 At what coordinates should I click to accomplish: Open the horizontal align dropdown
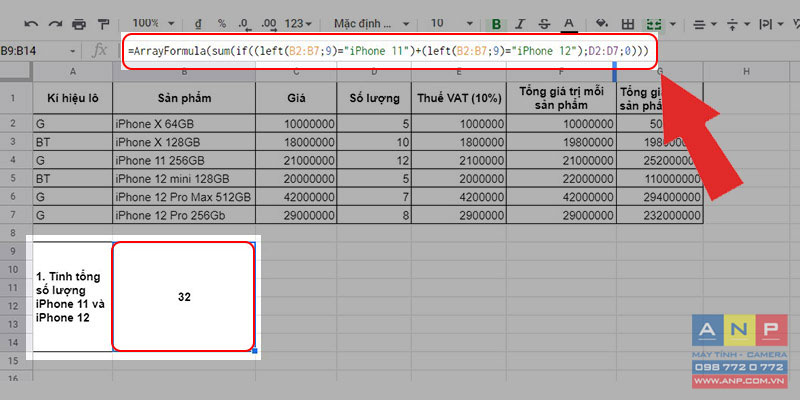[x=706, y=24]
